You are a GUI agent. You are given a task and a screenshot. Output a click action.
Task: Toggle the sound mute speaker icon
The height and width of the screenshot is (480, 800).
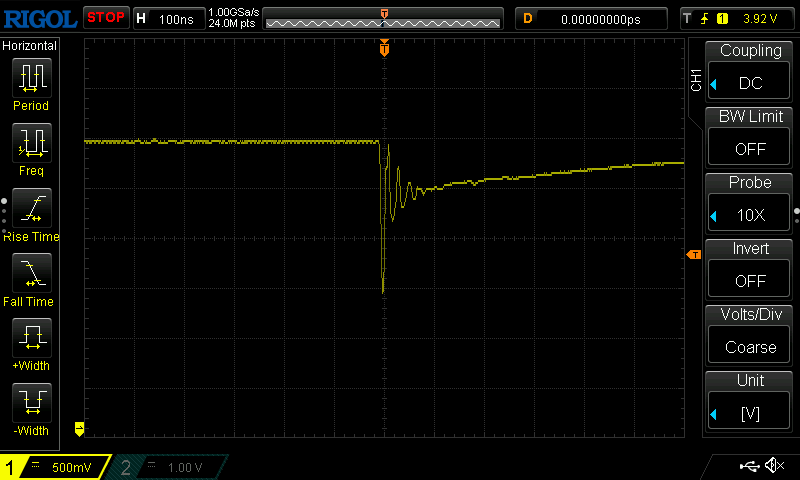[x=774, y=465]
